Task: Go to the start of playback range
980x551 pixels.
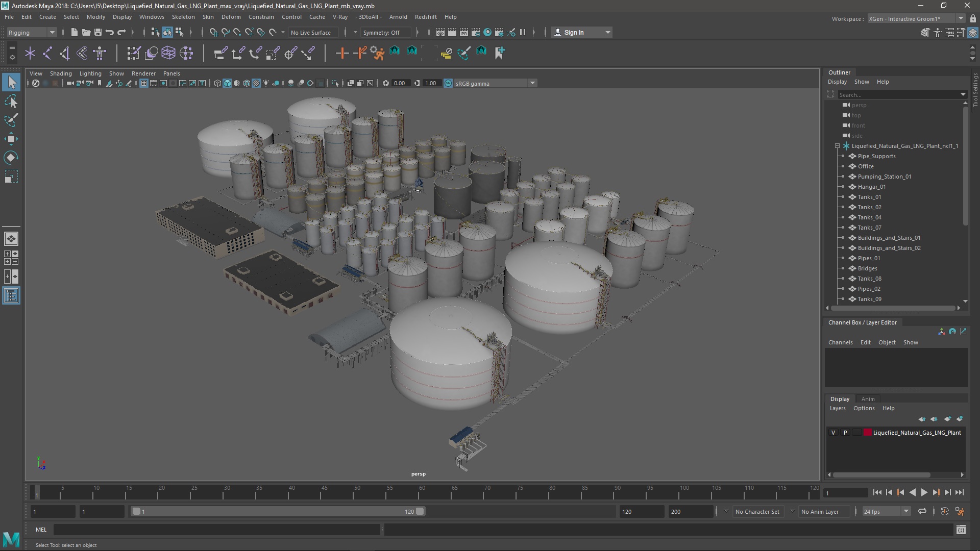Action: [877, 492]
